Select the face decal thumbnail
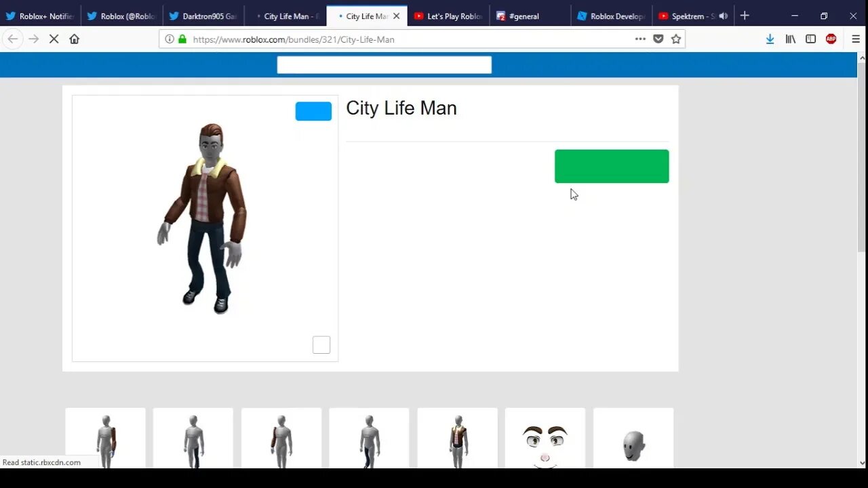This screenshot has width=868, height=488. [x=545, y=441]
